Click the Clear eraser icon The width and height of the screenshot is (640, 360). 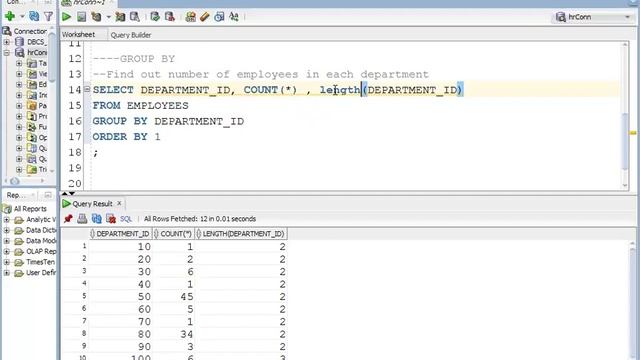click(x=204, y=17)
